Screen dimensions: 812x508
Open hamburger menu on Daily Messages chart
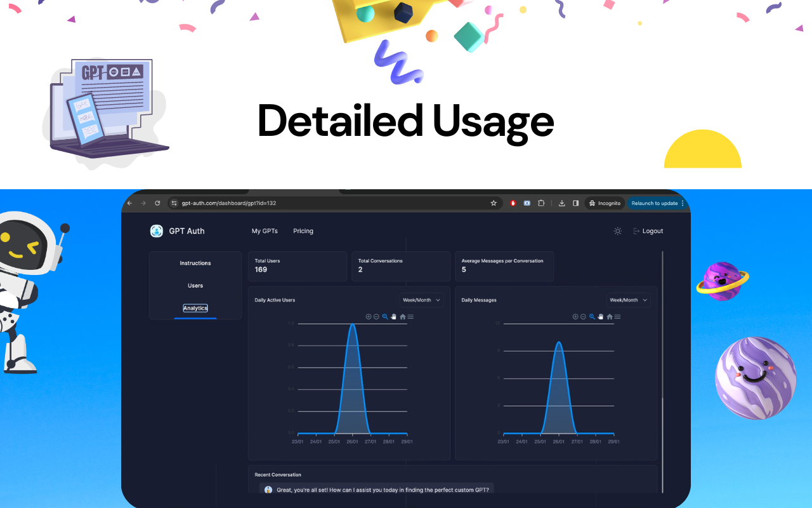click(x=617, y=316)
